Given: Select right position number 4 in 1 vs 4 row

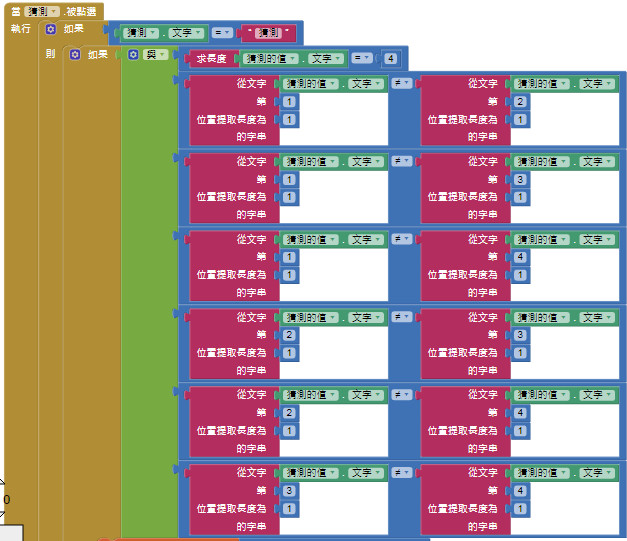Looking at the screenshot, I should coord(520,257).
